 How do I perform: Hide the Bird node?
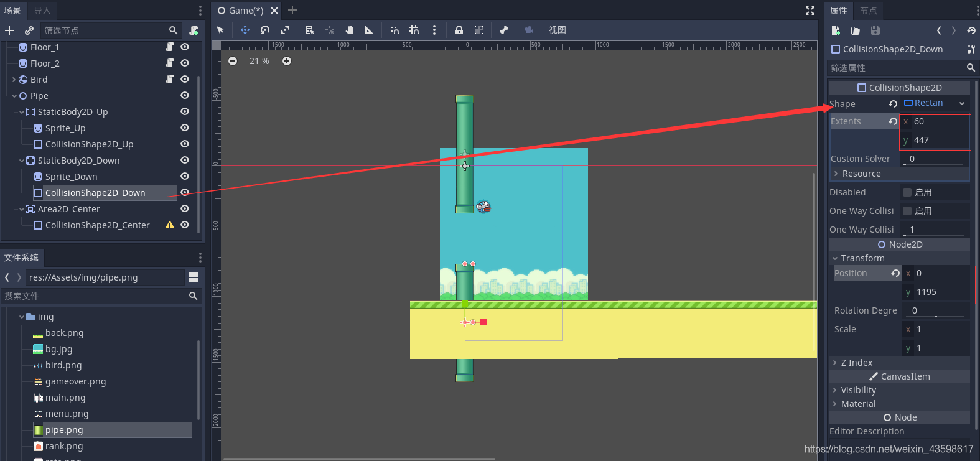[185, 79]
